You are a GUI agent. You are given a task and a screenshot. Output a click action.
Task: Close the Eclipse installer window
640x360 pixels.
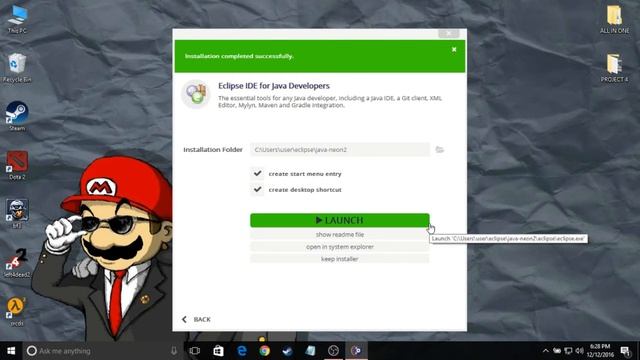pos(449,33)
